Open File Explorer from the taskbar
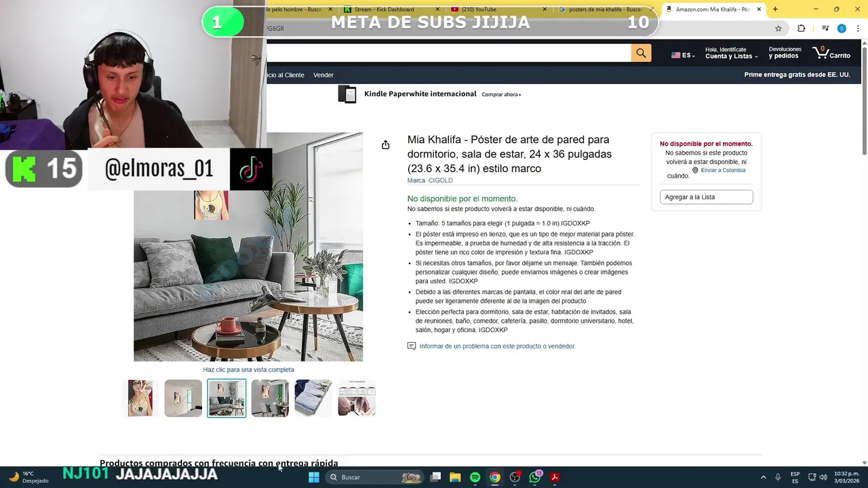The height and width of the screenshot is (488, 868). 455,477
